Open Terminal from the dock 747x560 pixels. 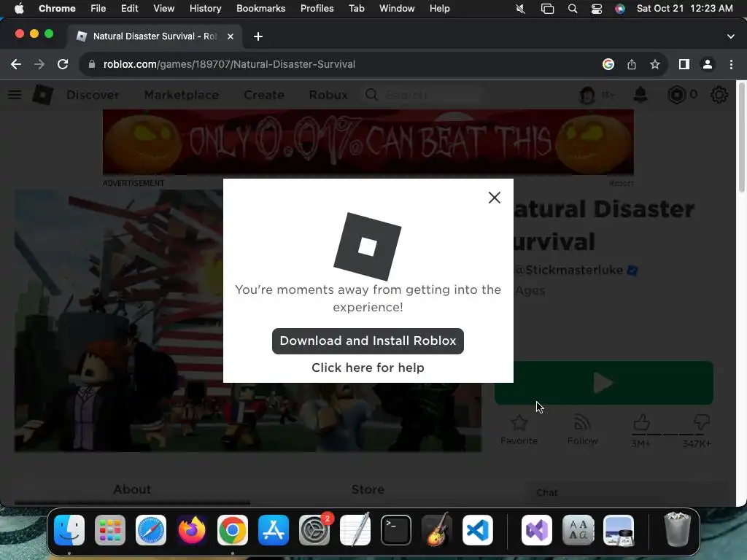pos(396,530)
